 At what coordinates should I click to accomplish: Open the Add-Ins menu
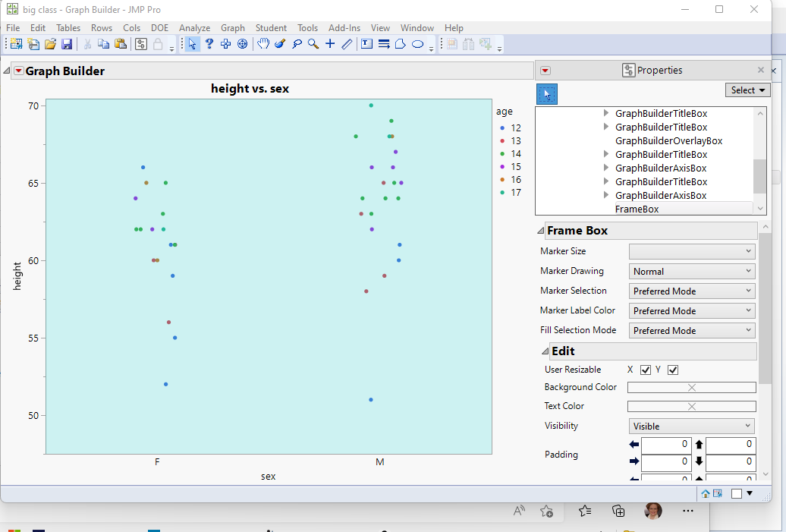pyautogui.click(x=344, y=28)
